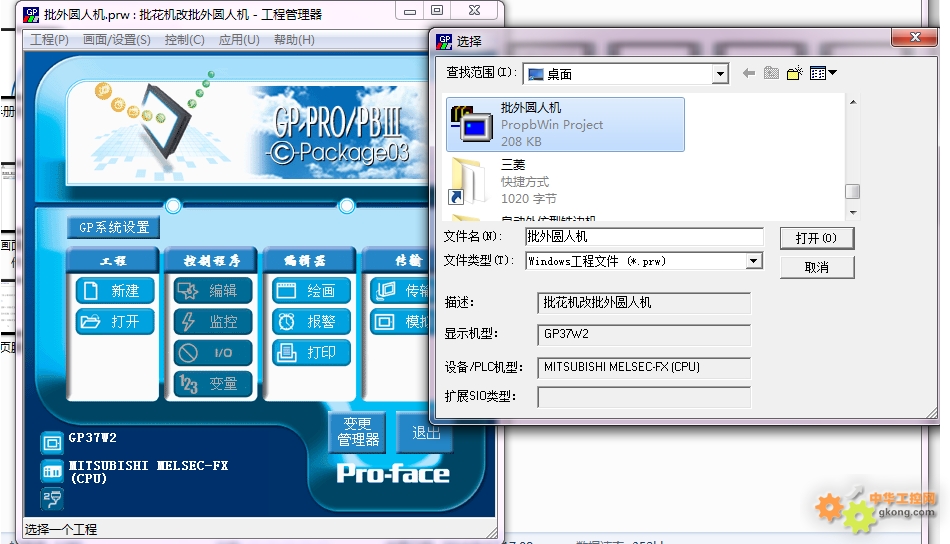Viewport: 950px width, 544px height.
Task: Click the 打印 print button
Action: tap(311, 353)
